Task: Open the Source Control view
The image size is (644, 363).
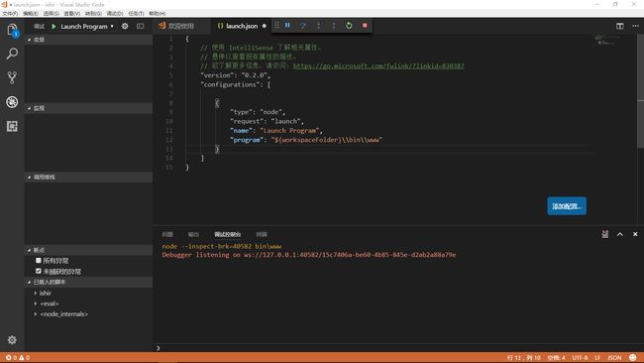Action: pyautogui.click(x=12, y=77)
